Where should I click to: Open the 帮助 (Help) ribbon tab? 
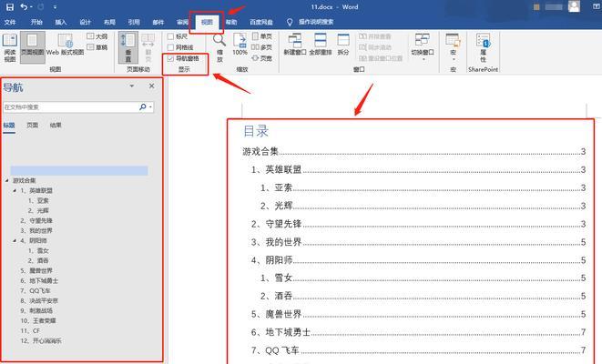point(231,22)
